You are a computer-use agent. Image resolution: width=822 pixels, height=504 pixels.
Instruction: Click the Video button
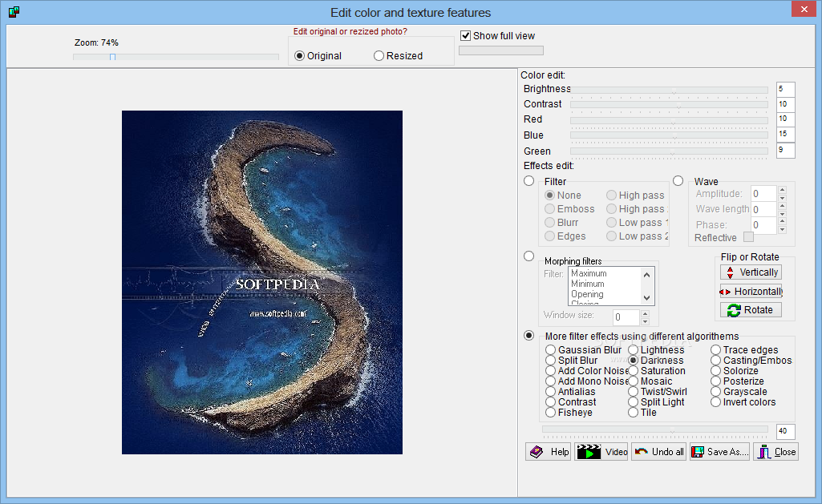(x=601, y=452)
